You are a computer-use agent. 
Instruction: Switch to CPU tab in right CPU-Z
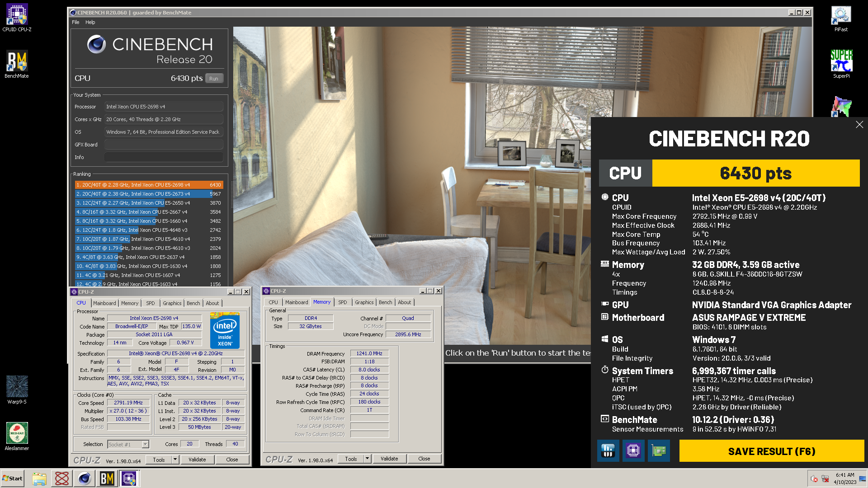pos(274,302)
